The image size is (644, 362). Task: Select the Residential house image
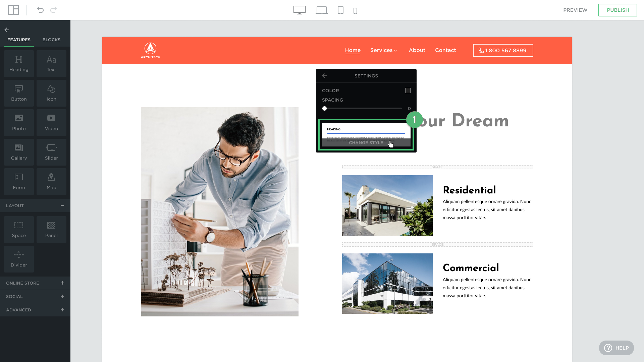(x=387, y=205)
